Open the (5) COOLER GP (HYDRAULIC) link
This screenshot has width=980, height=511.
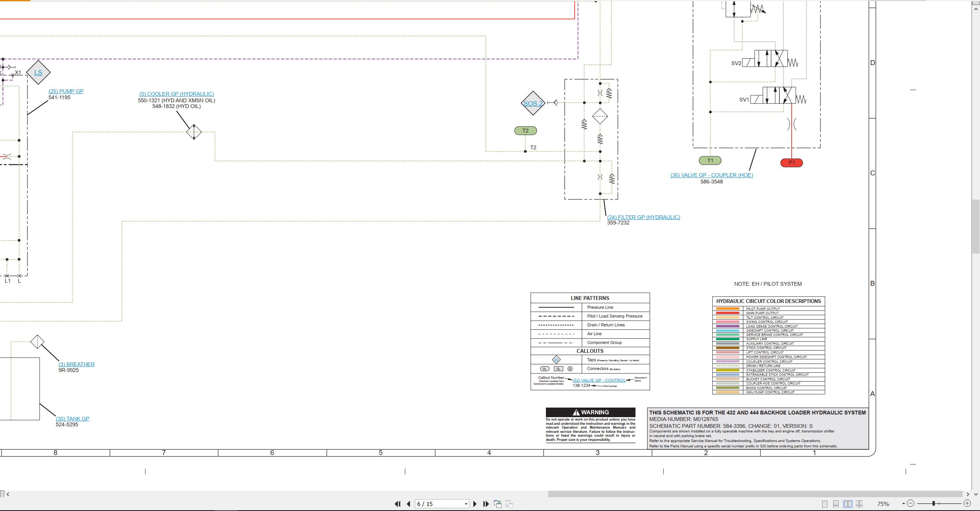176,94
